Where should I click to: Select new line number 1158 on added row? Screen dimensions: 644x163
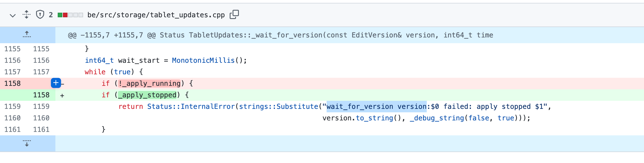[41, 95]
